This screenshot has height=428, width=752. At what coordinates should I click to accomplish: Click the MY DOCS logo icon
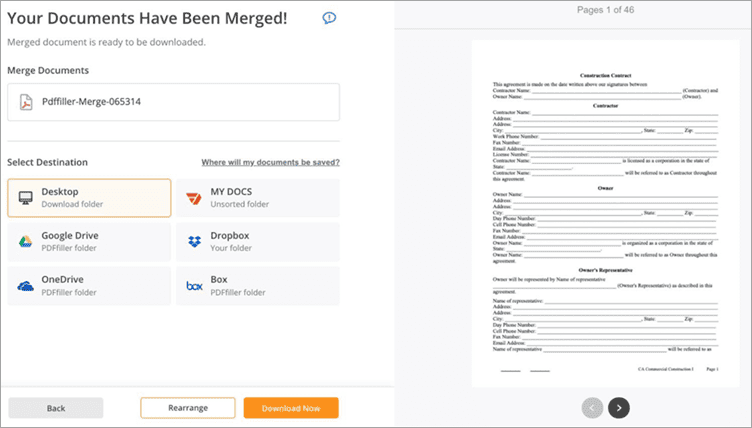tap(194, 197)
